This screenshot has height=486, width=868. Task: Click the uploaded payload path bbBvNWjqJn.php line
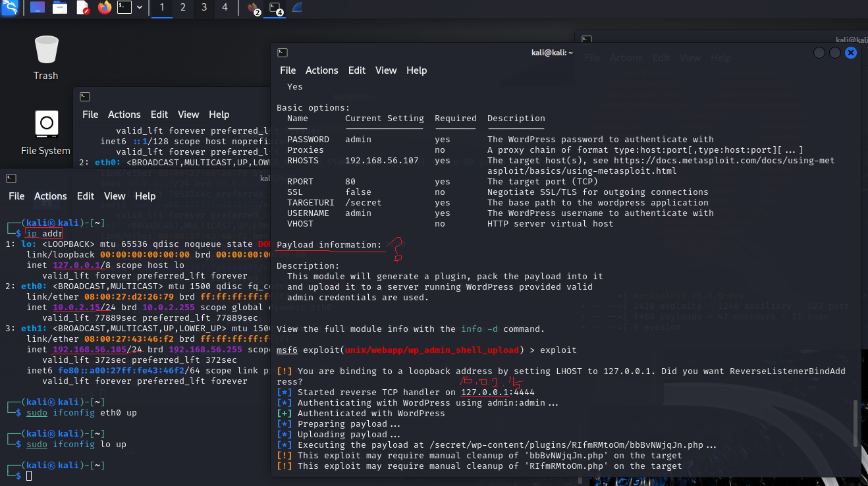[497, 445]
